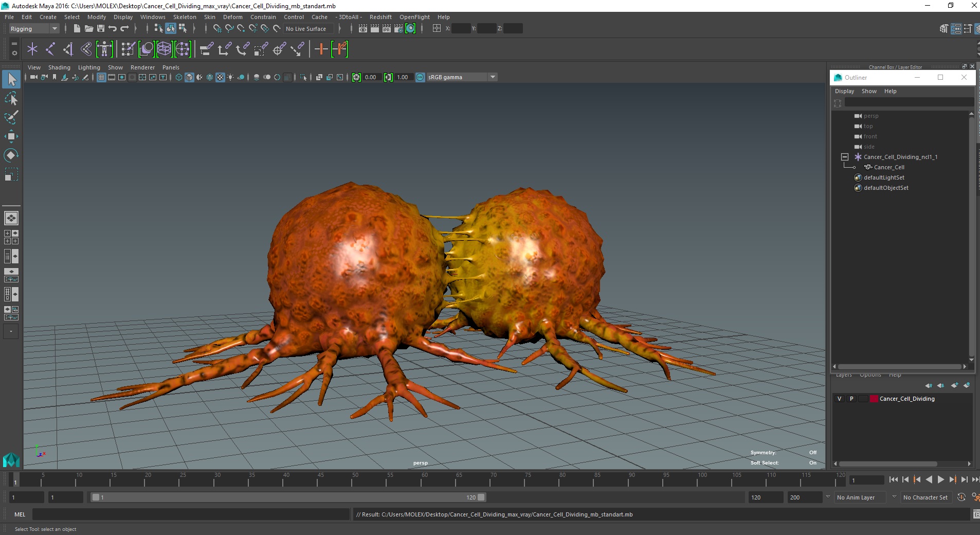Create a new scene with the New file icon
980x535 pixels.
pos(77,29)
